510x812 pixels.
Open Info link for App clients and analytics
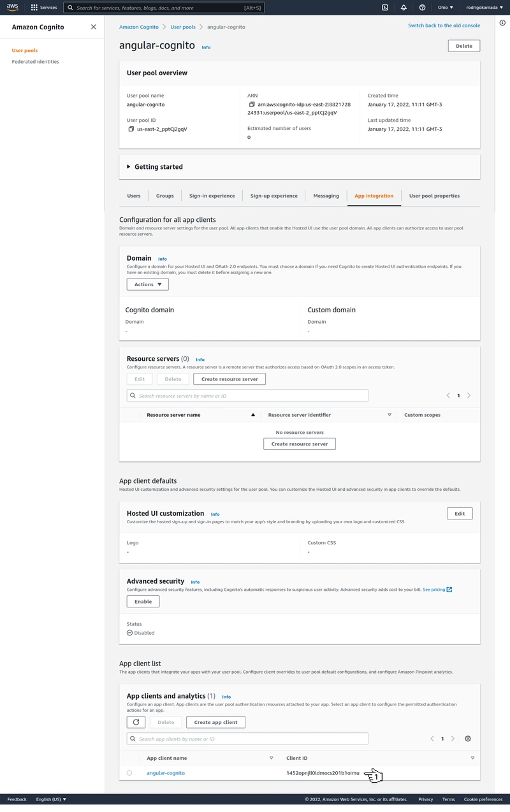226,697
